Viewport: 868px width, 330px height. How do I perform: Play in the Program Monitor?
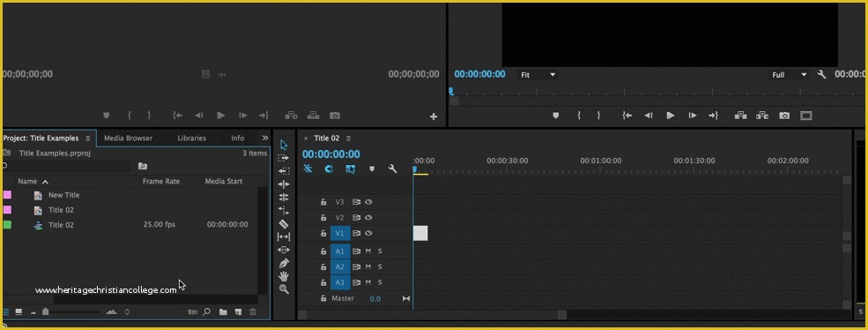[x=671, y=116]
